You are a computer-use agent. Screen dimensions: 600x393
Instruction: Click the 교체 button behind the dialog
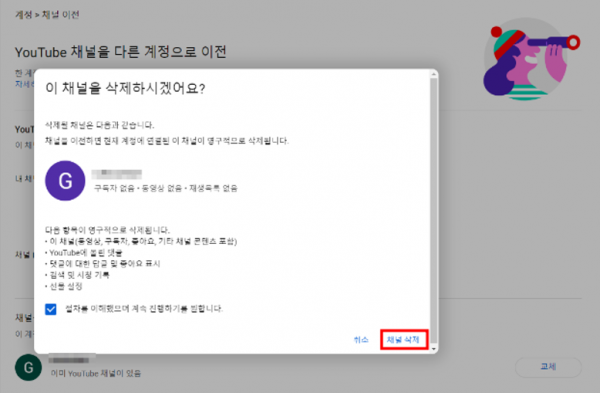point(548,367)
